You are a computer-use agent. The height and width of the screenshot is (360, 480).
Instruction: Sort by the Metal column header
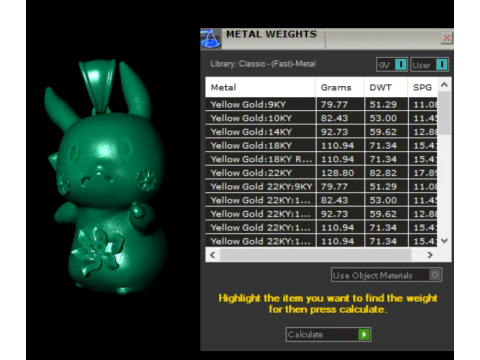260,87
